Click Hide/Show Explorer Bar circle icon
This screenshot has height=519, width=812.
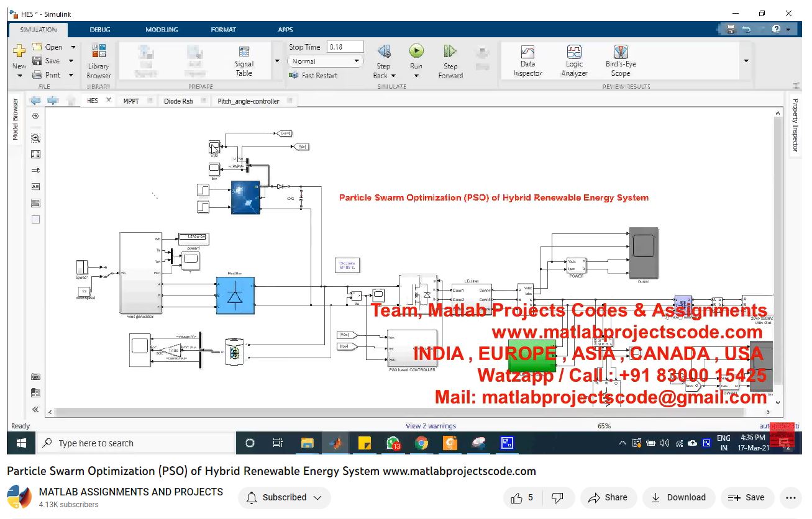pos(35,116)
